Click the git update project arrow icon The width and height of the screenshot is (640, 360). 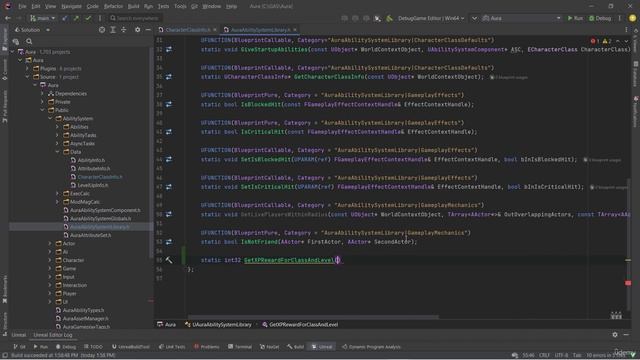pos(64,18)
